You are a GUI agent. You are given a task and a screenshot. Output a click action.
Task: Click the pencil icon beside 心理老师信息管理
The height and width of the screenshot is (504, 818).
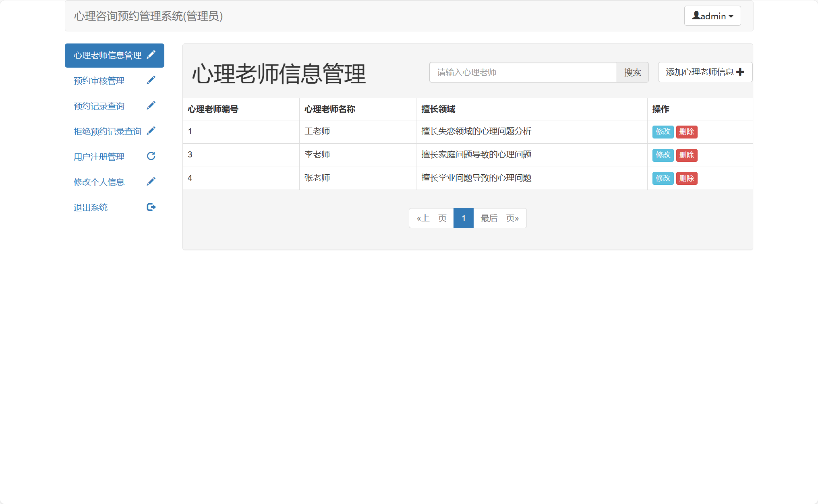point(151,55)
